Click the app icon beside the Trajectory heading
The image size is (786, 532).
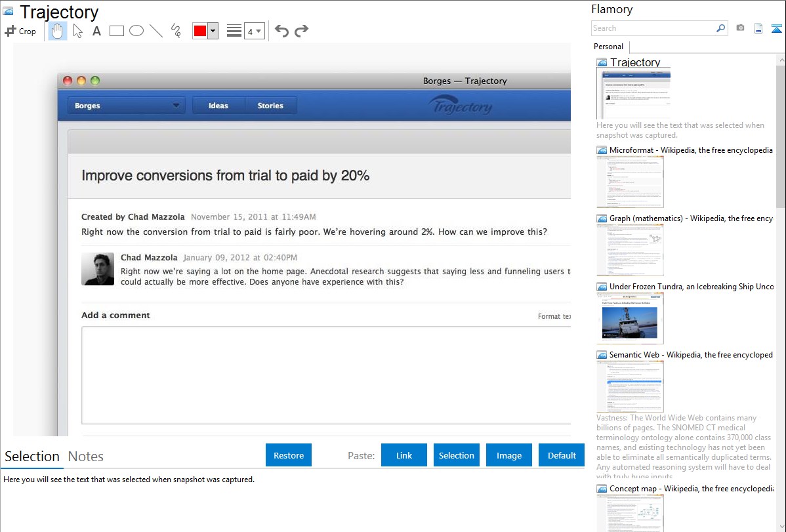tap(9, 11)
